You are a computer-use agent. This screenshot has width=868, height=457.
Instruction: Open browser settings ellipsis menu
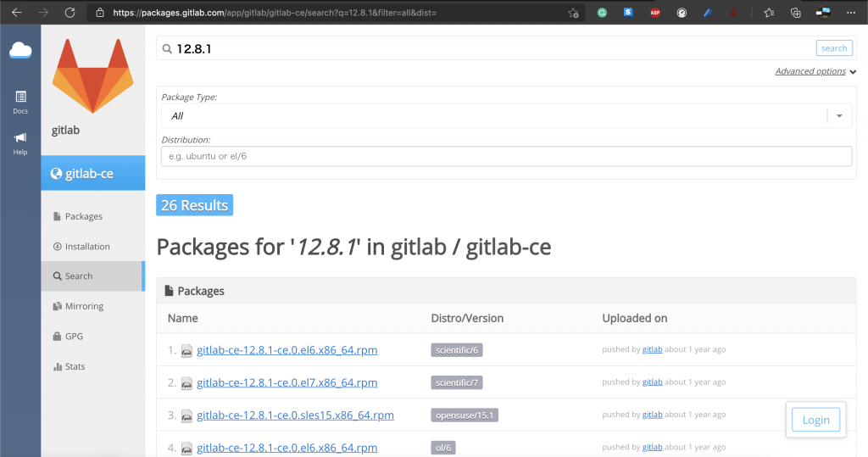pos(851,13)
